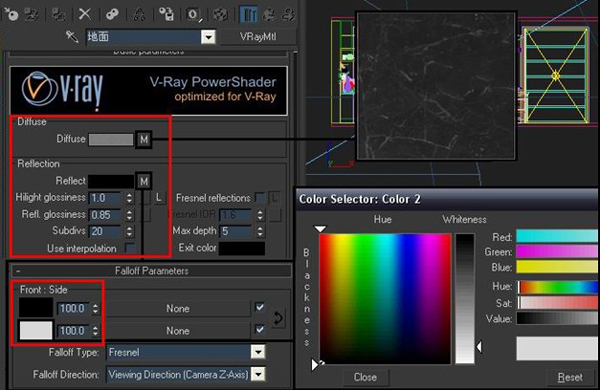
Task: Toggle Show Map in Viewport cube icon
Action: (220, 15)
